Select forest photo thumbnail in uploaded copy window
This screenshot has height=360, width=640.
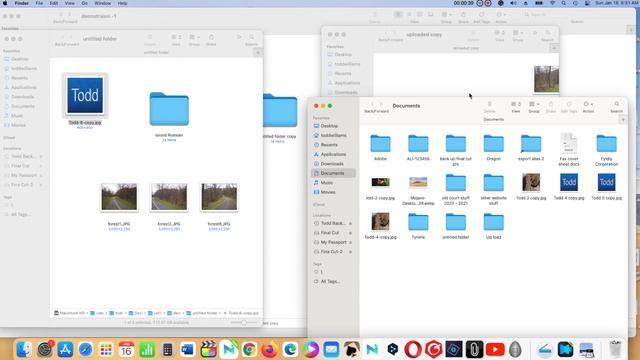pos(546,79)
